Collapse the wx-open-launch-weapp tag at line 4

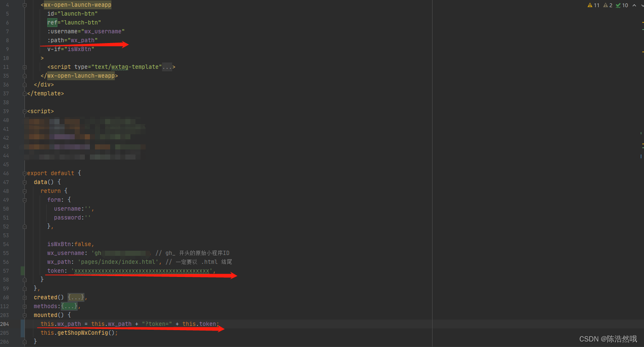click(24, 5)
